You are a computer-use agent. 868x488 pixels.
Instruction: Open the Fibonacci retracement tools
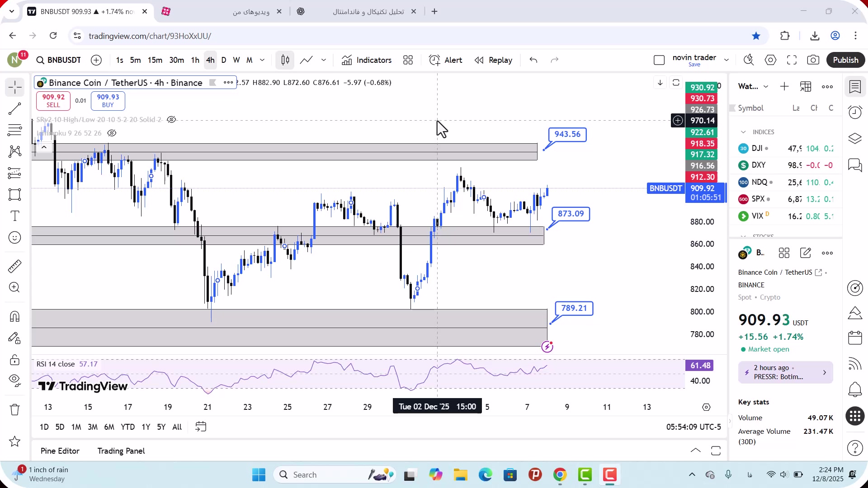(15, 130)
